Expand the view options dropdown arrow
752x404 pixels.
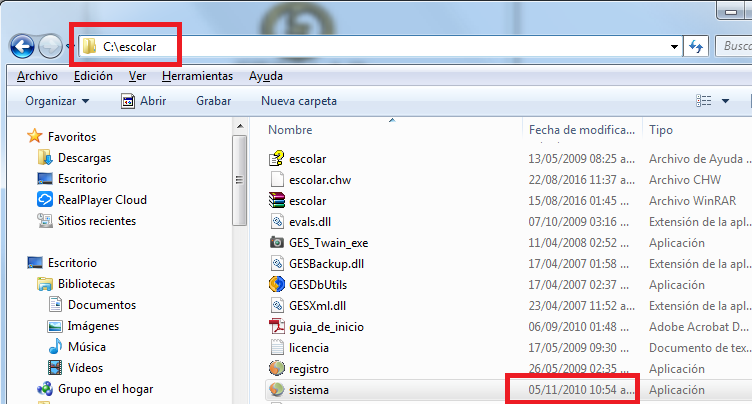(x=725, y=101)
